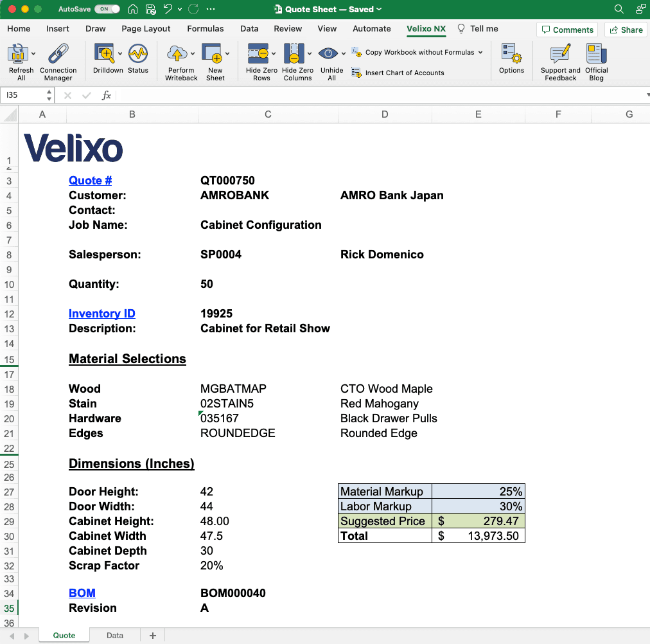This screenshot has height=644, width=650.
Task: Follow the Inventory ID hyperlink
Action: (x=102, y=314)
